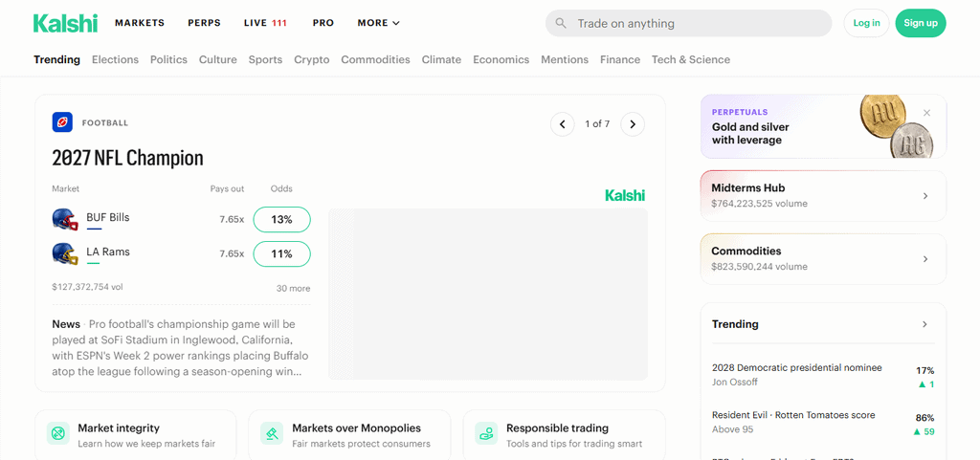The height and width of the screenshot is (460, 980).
Task: Click the Midterms Hub title
Action: pyautogui.click(x=748, y=187)
